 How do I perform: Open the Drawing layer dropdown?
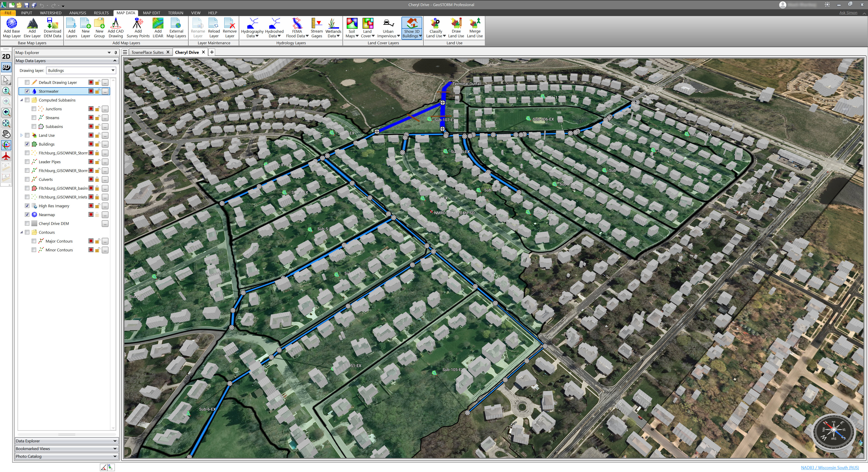click(x=113, y=70)
